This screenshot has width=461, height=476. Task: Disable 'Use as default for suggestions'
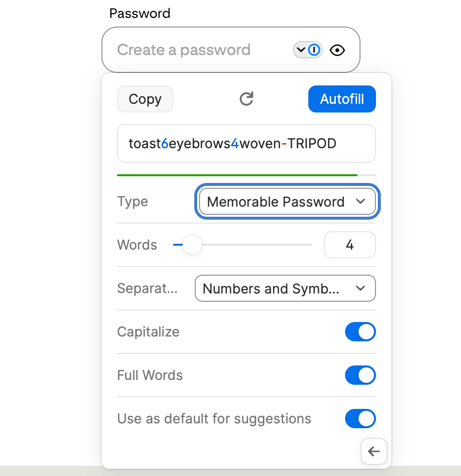[x=360, y=419]
